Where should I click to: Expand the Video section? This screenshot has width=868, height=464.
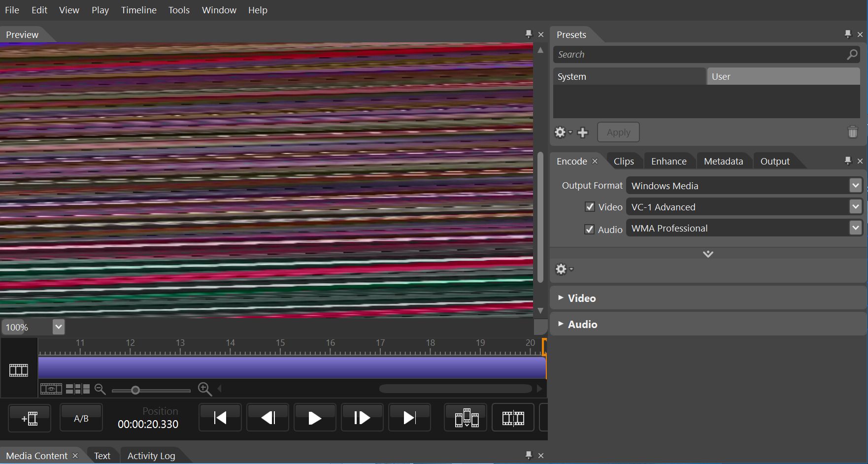coord(707,298)
